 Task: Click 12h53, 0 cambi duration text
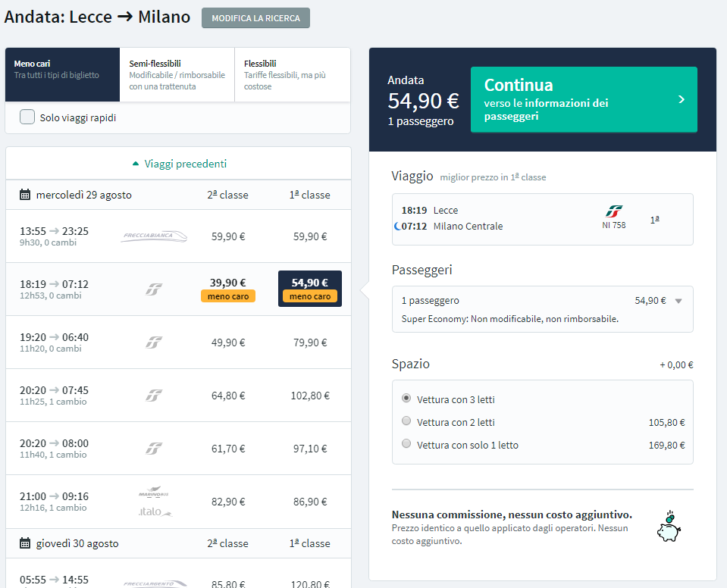coord(51,296)
